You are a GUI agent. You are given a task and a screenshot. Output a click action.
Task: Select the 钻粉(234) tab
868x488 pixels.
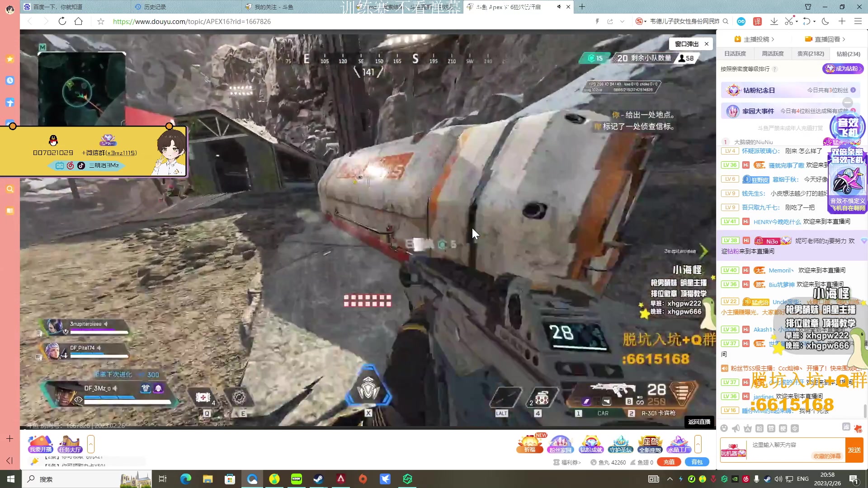click(x=848, y=54)
